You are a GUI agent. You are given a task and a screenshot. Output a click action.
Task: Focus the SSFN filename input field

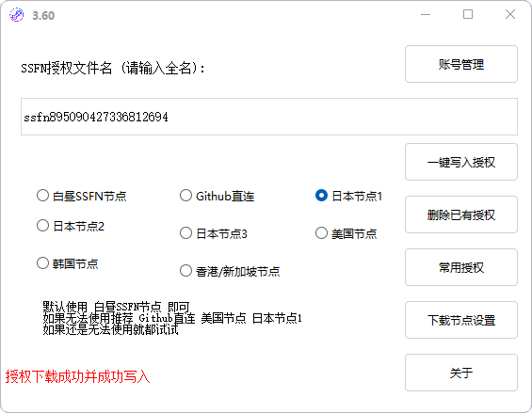pyautogui.click(x=269, y=117)
